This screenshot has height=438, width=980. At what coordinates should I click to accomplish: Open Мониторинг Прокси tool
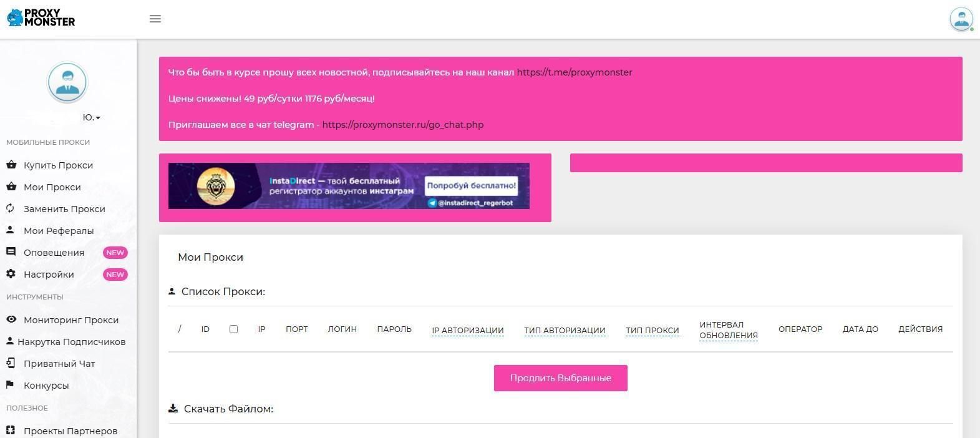click(71, 320)
